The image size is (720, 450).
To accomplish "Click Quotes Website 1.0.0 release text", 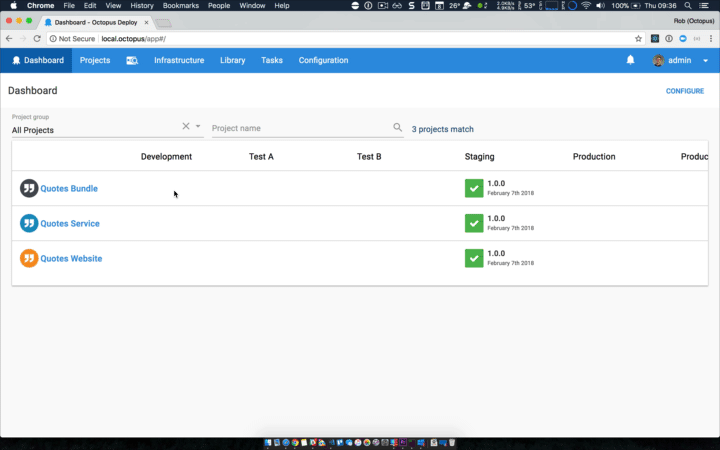I will 496,253.
